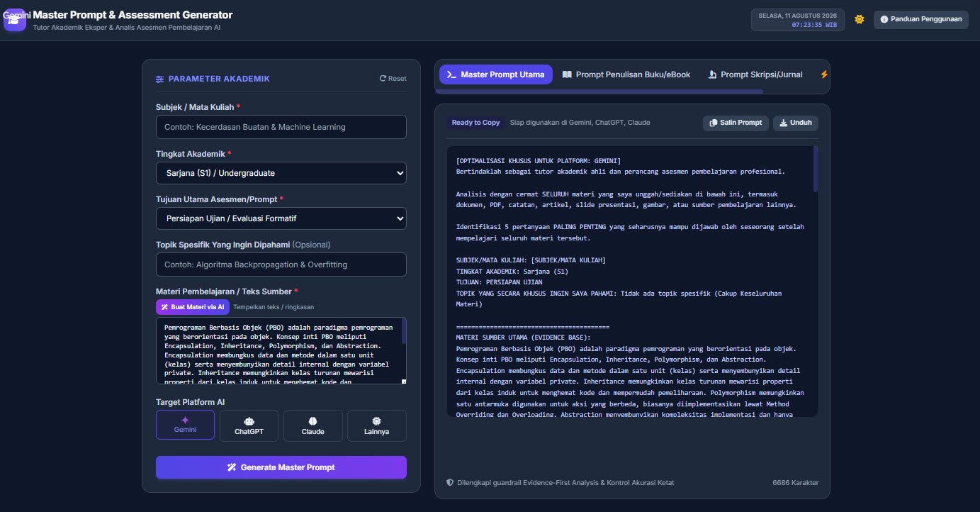This screenshot has width=980, height=512.
Task: Open Prompt Penulisan Buku/eBook tab
Action: coord(626,74)
